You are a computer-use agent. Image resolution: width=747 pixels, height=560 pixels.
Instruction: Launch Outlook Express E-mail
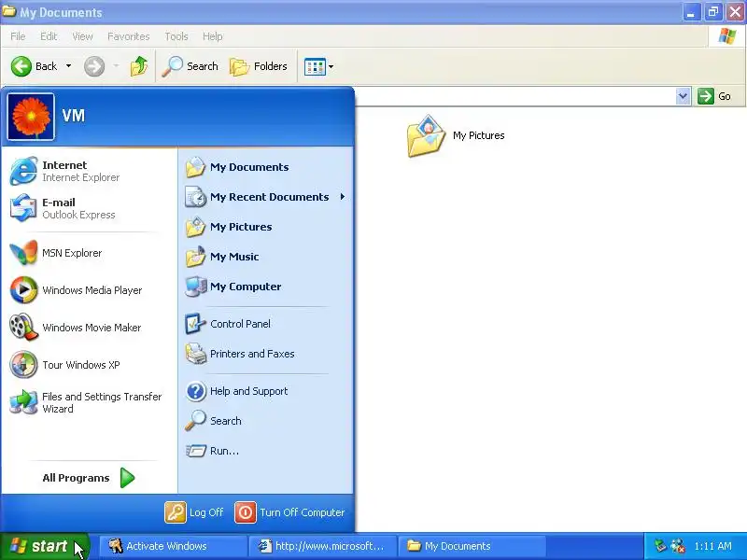click(89, 208)
